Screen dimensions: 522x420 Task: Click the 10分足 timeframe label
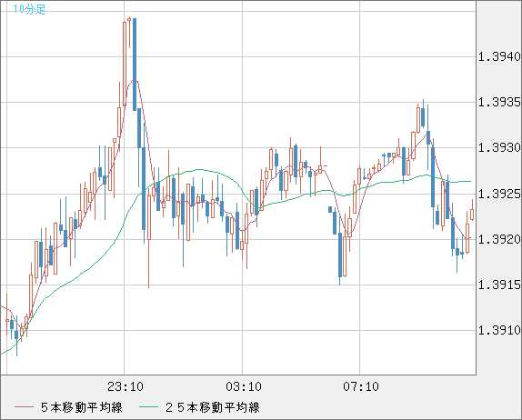pos(29,9)
